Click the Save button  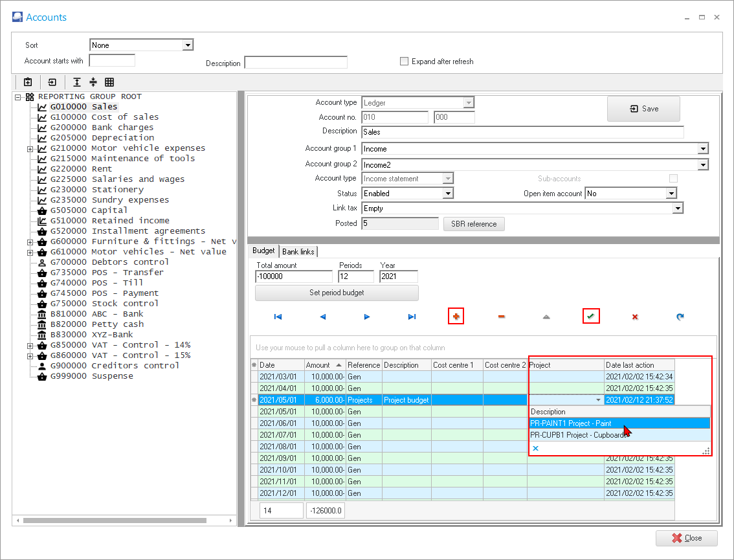tap(643, 109)
